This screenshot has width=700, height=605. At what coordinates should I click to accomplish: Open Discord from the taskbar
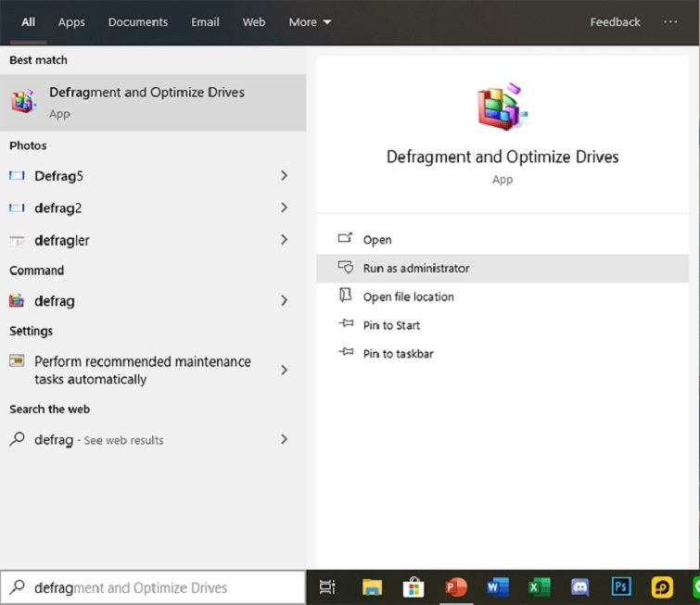(580, 587)
